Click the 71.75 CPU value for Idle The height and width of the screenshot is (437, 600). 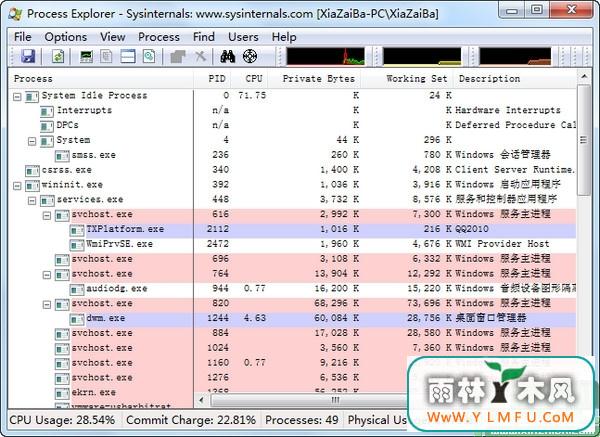click(252, 96)
